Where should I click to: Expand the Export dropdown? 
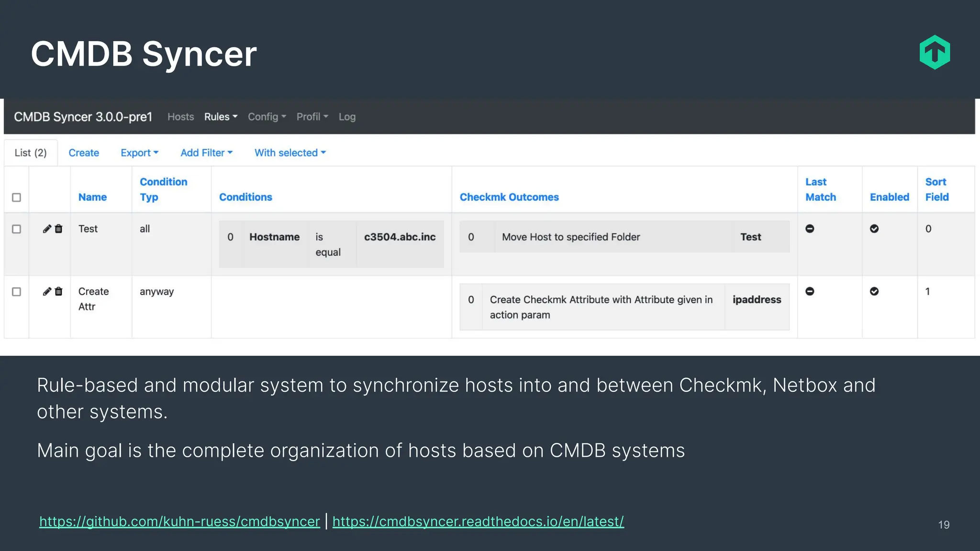pyautogui.click(x=139, y=153)
